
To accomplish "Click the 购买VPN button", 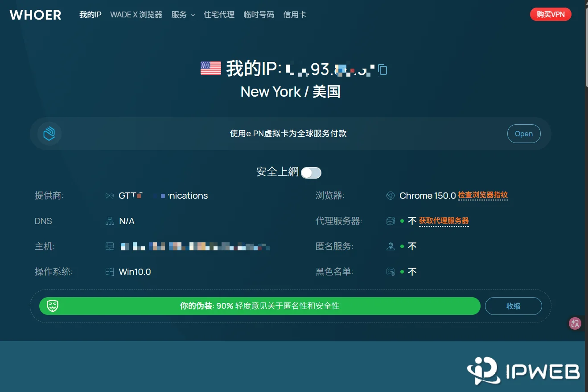I will 551,14.
